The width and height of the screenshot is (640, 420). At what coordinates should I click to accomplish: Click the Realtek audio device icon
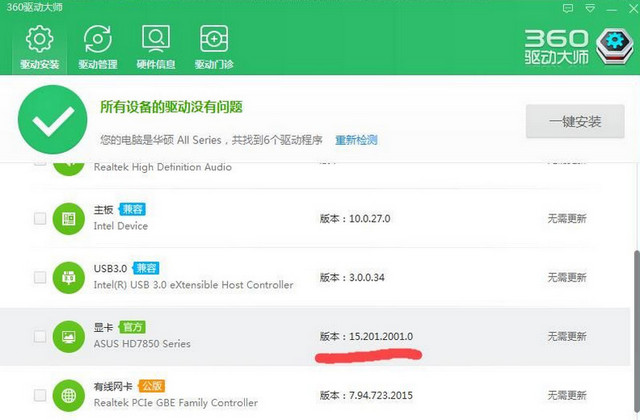(69, 169)
